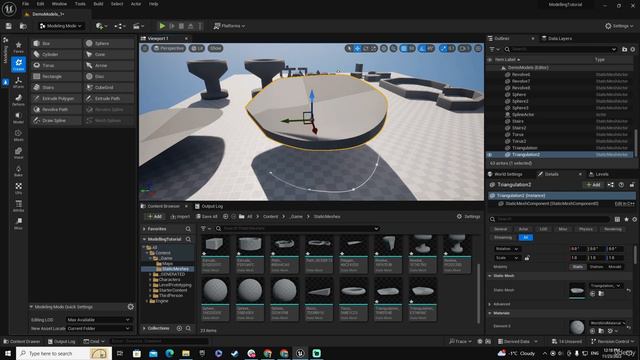640x360 pixels.
Task: Toggle the LOD filter in Details
Action: pyautogui.click(x=543, y=229)
